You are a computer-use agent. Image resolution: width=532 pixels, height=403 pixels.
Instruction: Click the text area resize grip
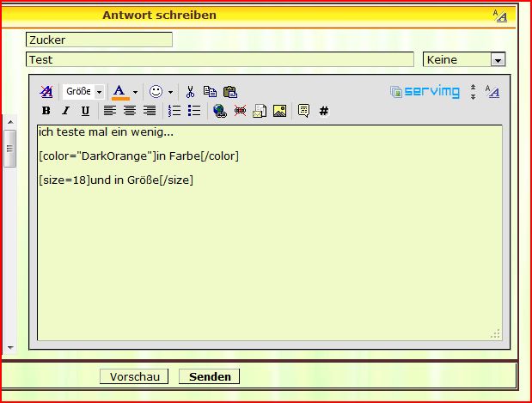tap(496, 333)
